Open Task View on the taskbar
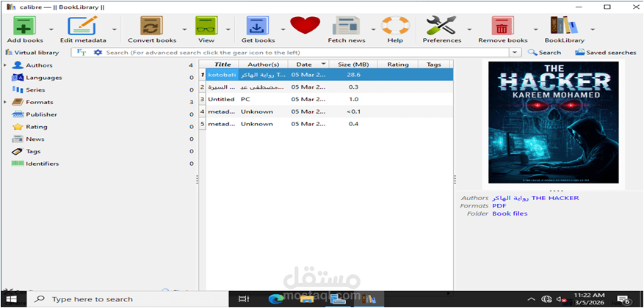This screenshot has width=644, height=308. point(244,299)
